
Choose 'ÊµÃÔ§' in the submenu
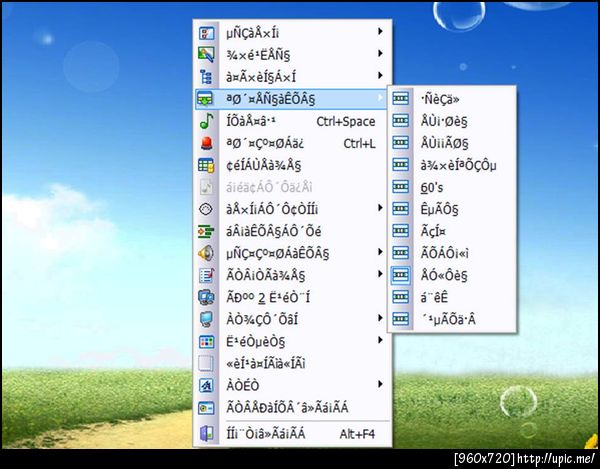[439, 209]
